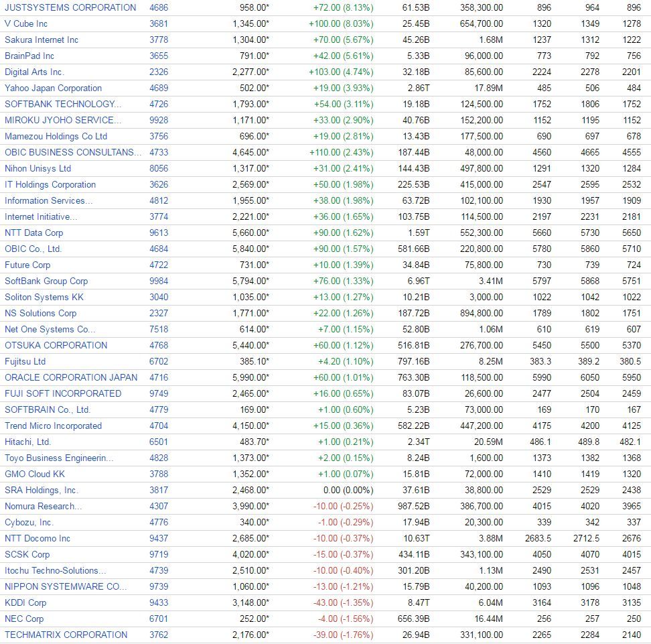Screen dimensions: 651x644
Task: Click NS Solutions Corp link
Action: (x=40, y=314)
